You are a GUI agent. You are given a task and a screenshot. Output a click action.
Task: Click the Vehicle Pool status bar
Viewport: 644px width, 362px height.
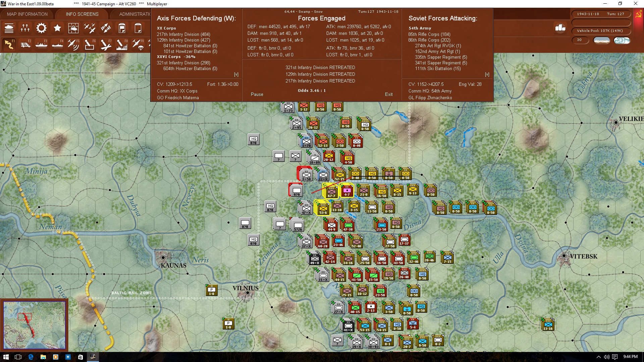point(601,31)
